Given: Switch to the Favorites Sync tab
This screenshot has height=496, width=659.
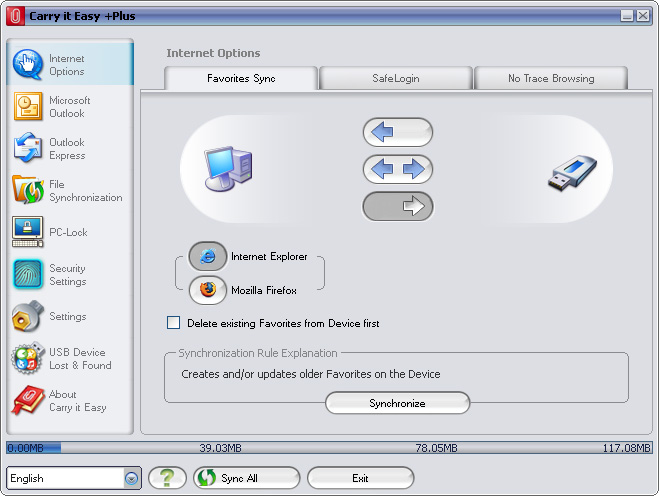Looking at the screenshot, I should click(x=241, y=78).
